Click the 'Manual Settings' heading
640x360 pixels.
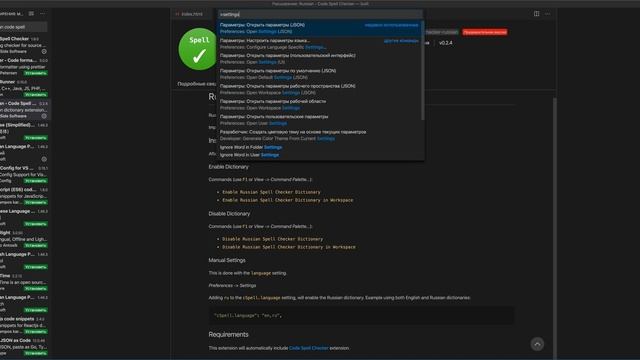(227, 260)
